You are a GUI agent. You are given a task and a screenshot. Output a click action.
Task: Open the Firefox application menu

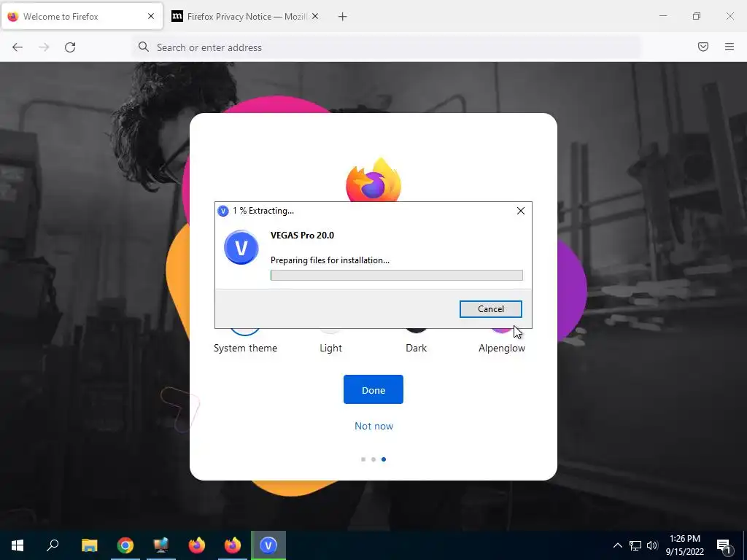pyautogui.click(x=729, y=47)
